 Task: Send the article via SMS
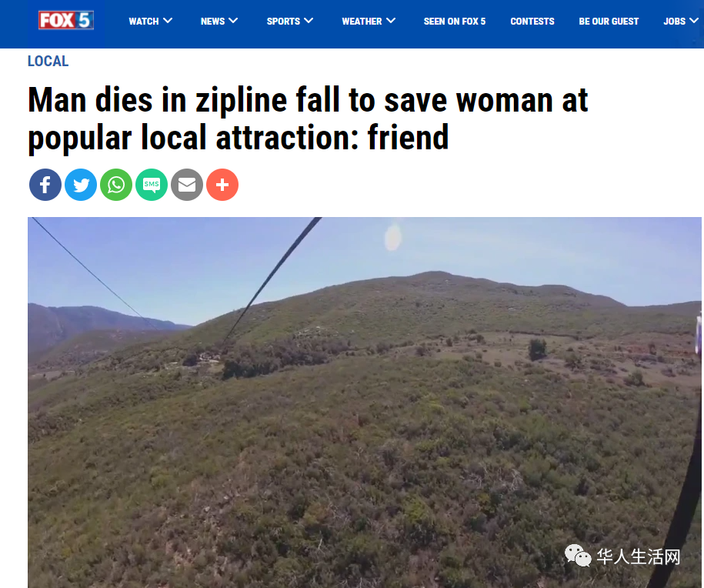click(x=152, y=185)
